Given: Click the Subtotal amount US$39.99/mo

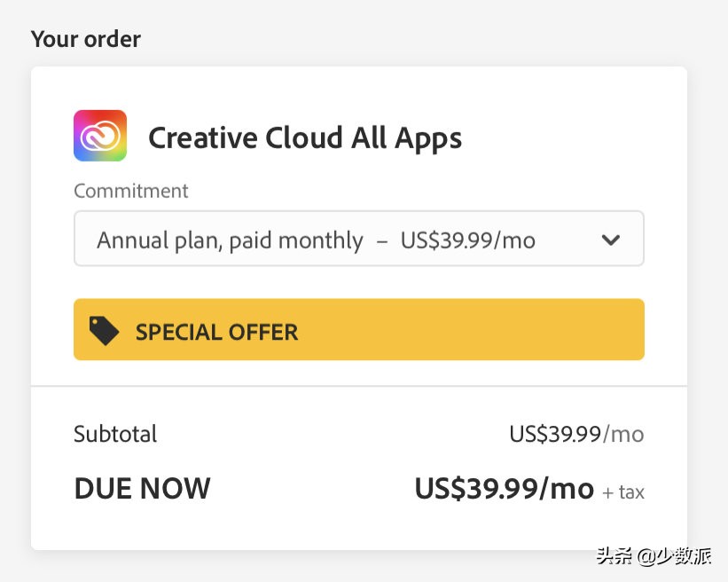Looking at the screenshot, I should coord(575,434).
